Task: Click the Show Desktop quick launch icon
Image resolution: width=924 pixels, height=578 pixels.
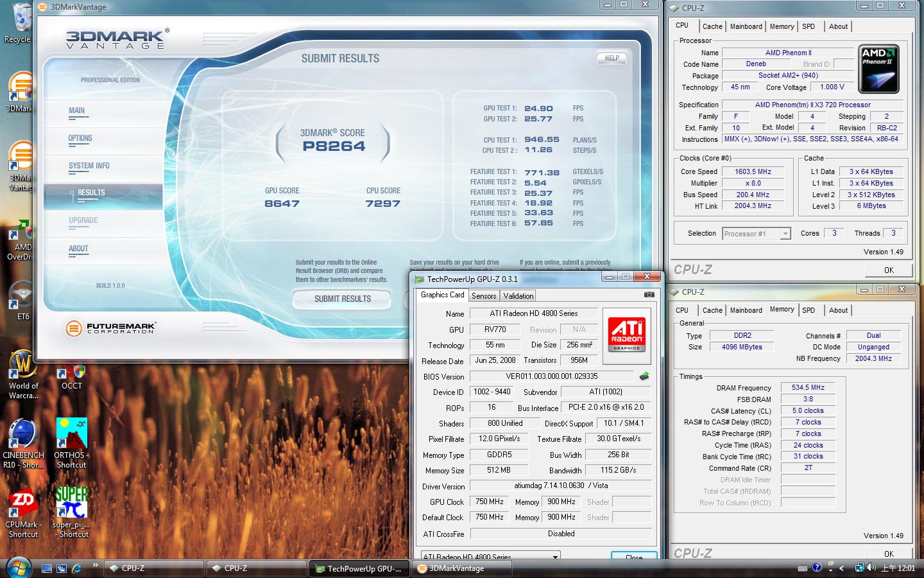Action: (47, 568)
